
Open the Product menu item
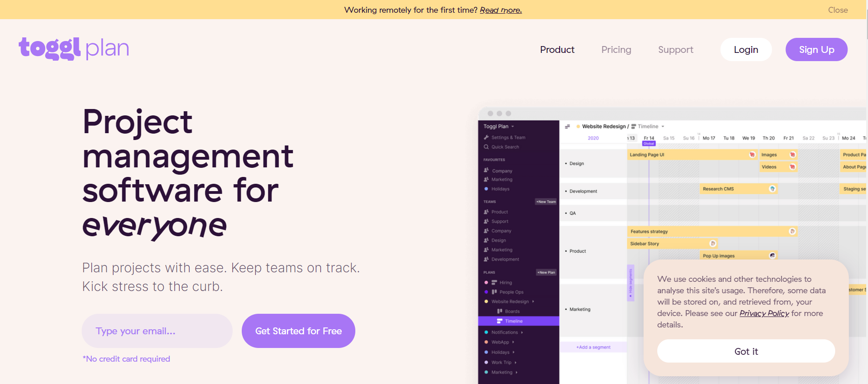(557, 49)
